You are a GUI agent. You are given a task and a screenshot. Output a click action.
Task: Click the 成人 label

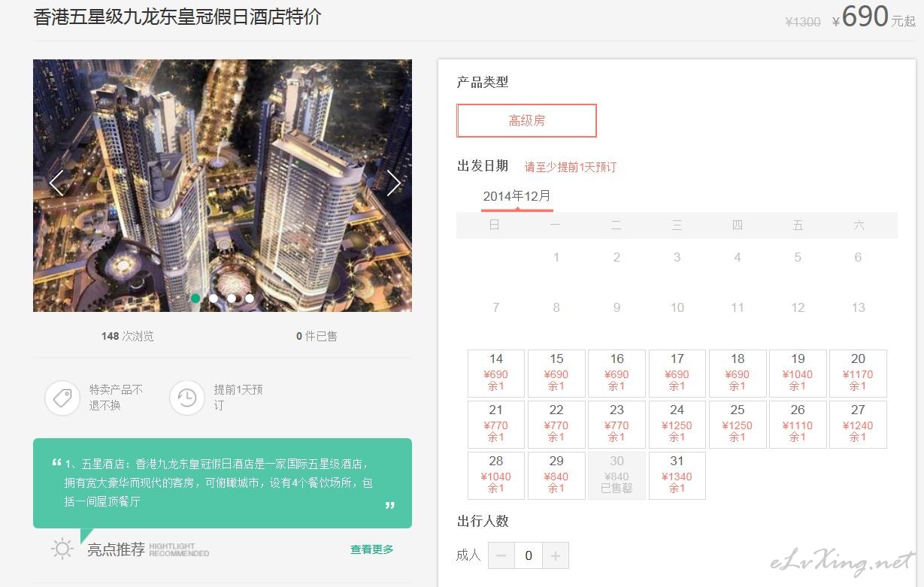click(x=468, y=555)
